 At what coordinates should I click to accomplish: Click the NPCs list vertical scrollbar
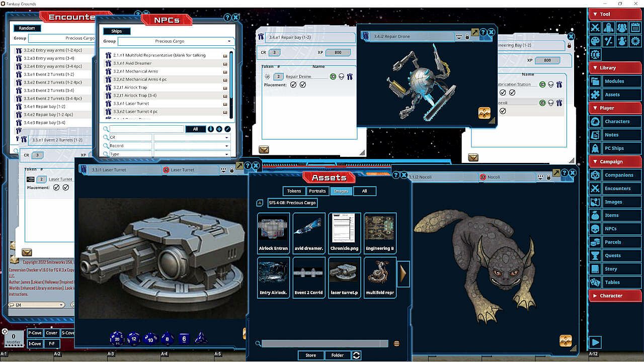pyautogui.click(x=231, y=84)
